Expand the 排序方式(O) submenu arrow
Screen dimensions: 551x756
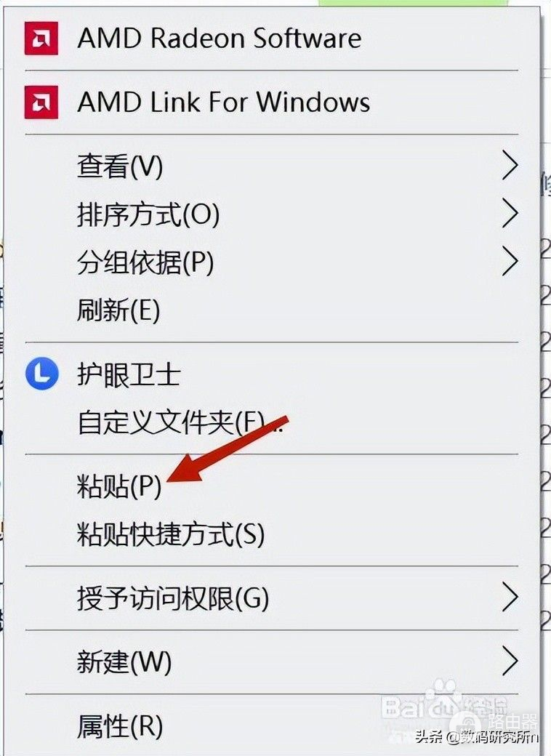(x=510, y=213)
